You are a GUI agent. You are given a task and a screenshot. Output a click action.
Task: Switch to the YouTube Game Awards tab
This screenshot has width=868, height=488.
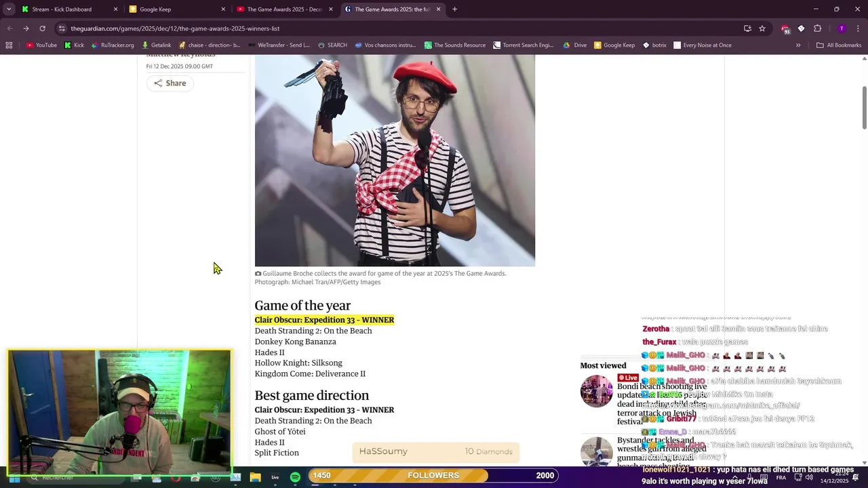tap(283, 9)
